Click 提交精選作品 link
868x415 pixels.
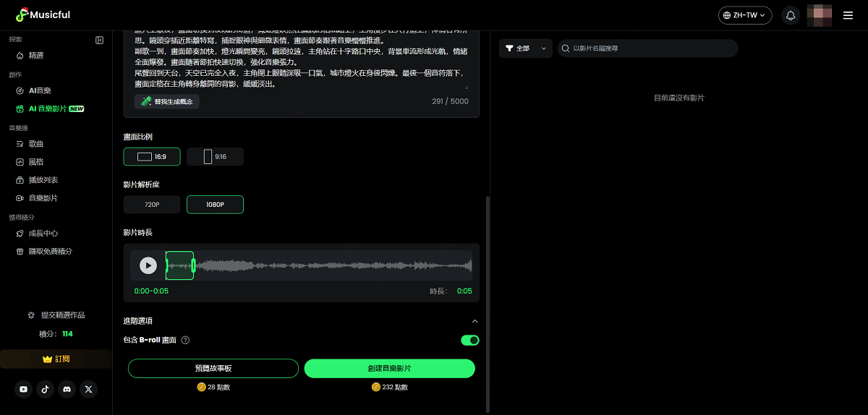point(56,315)
